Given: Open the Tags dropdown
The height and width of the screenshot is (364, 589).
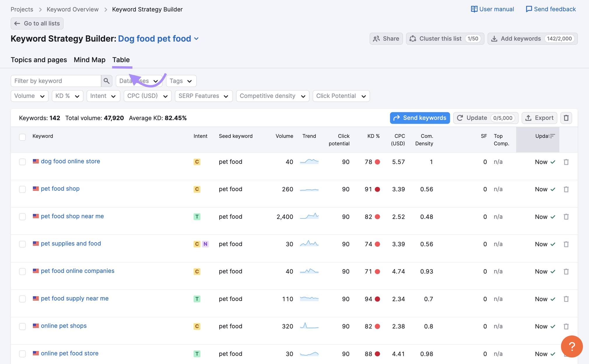Looking at the screenshot, I should (x=181, y=81).
